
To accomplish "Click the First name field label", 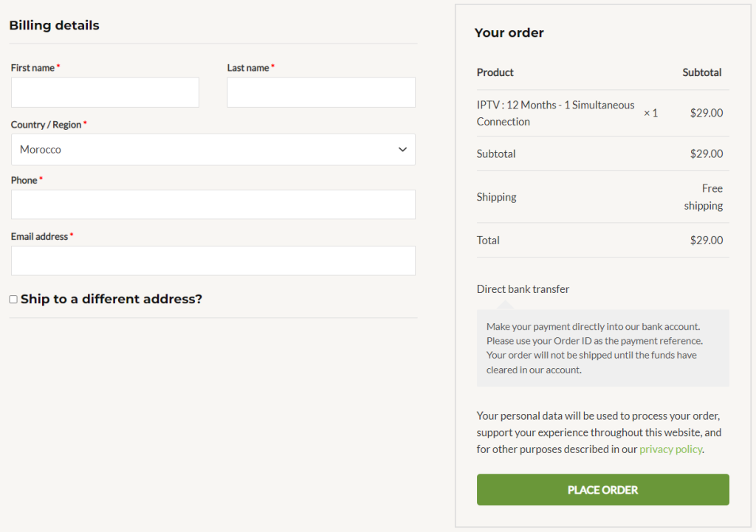I will (32, 68).
